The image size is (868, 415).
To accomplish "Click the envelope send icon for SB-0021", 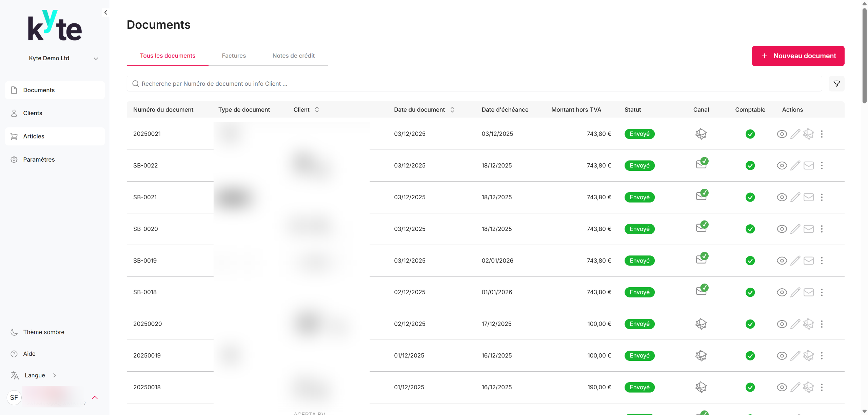I will (x=809, y=197).
